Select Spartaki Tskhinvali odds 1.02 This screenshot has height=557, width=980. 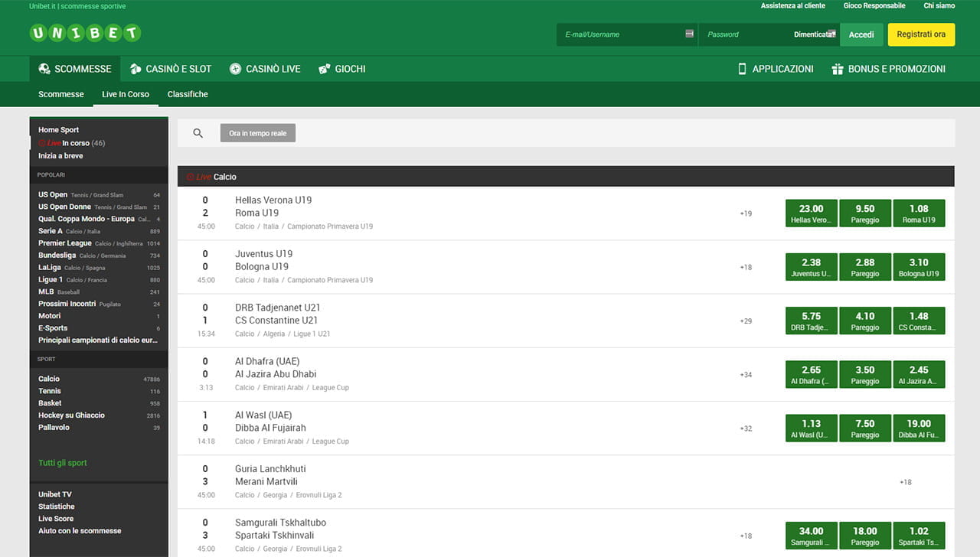(x=919, y=536)
